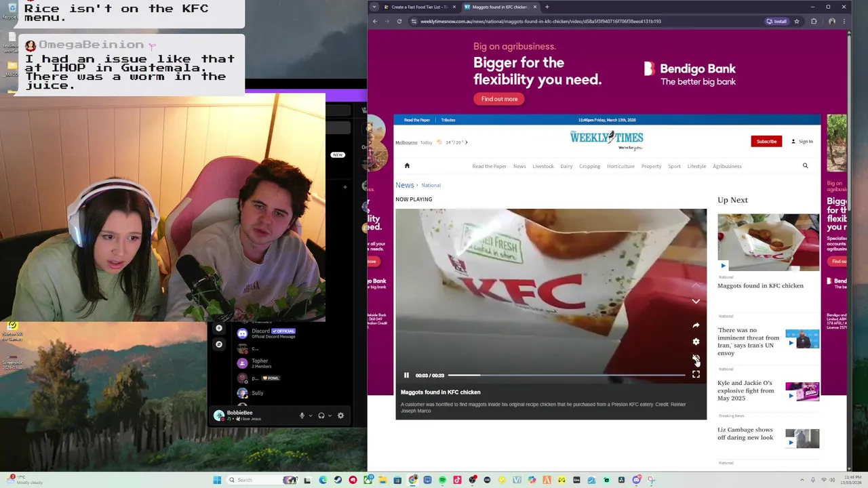Open the browser extensions puzzle icon

[814, 21]
